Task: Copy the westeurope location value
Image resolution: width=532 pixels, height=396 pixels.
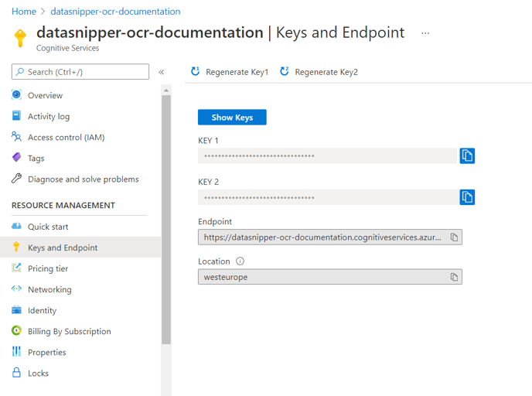Action: coord(454,277)
